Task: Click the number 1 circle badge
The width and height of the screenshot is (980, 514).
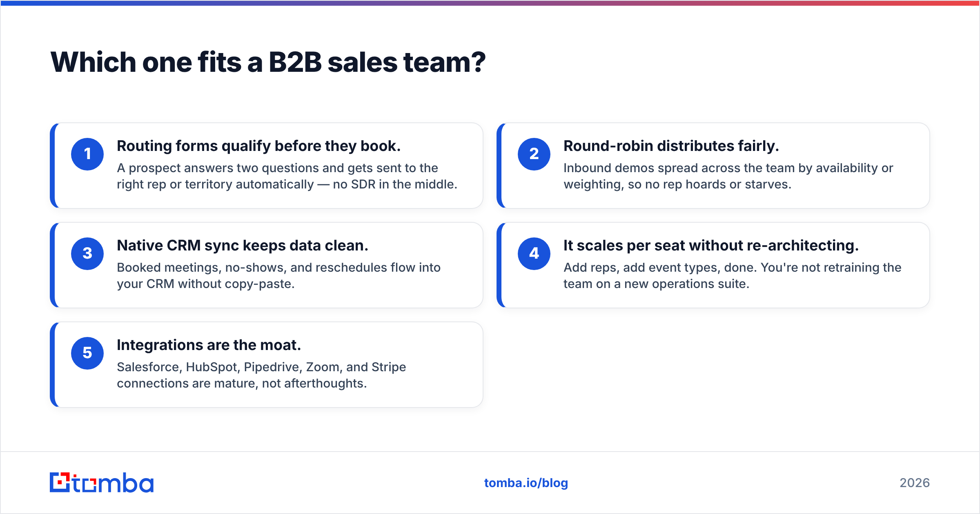Action: click(87, 154)
